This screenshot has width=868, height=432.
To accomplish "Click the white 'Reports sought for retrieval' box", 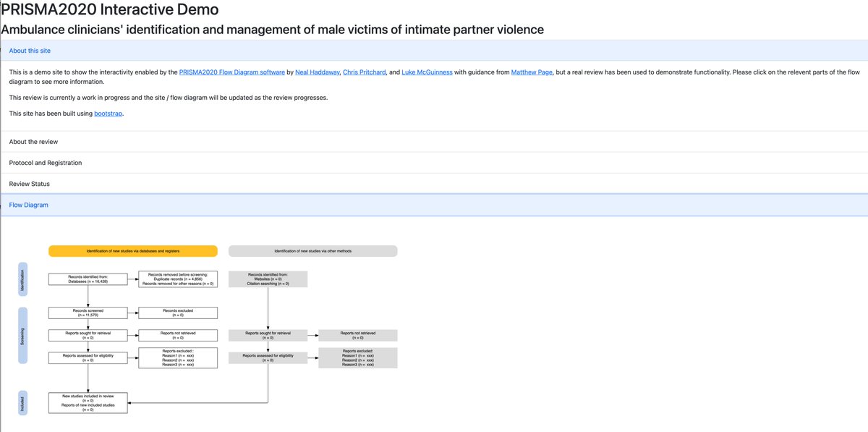I will click(88, 336).
